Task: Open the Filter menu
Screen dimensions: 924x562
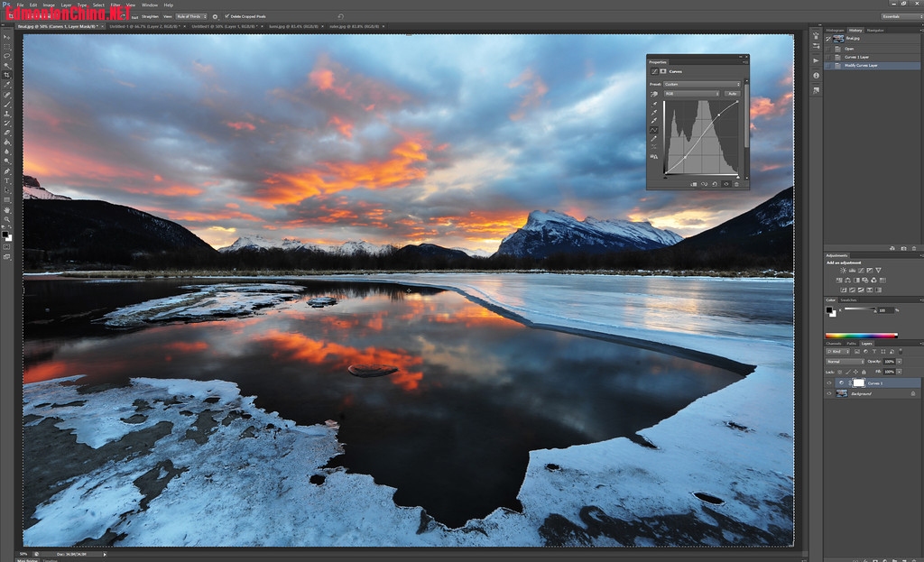Action: click(115, 5)
